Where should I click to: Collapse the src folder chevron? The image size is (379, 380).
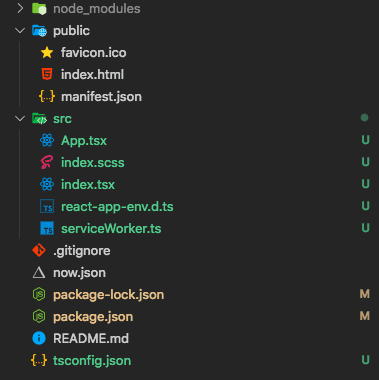point(20,118)
